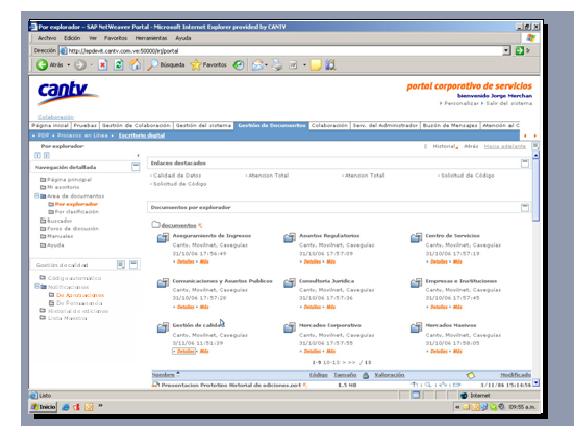This screenshot has height=432, width=576.
Task: Click the Búsqueda magnifier icon
Action: click(x=152, y=65)
